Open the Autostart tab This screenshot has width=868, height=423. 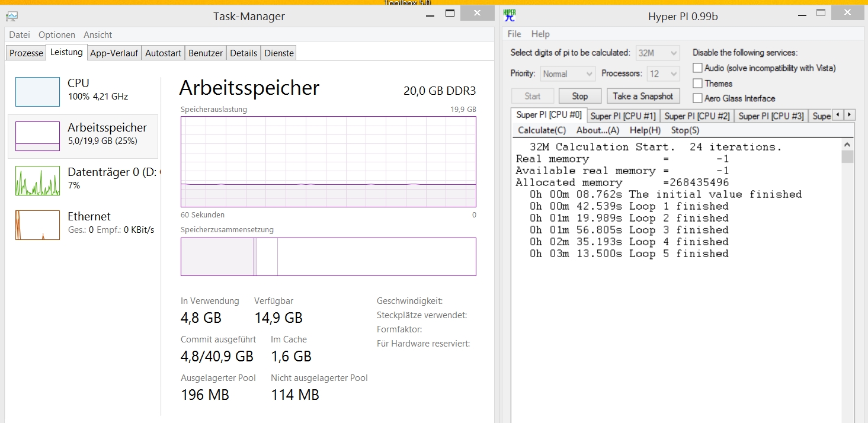(163, 53)
